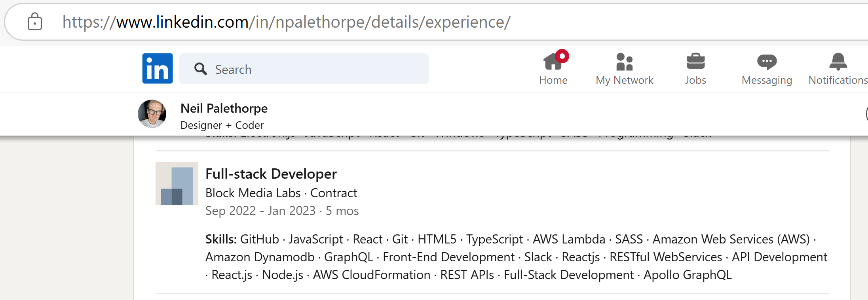The image size is (868, 300).
Task: Click the LinkedIn logo
Action: tap(158, 68)
